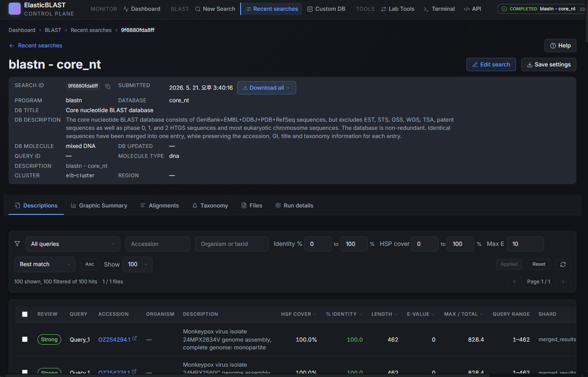
Task: Click the completed status check icon
Action: [x=504, y=9]
